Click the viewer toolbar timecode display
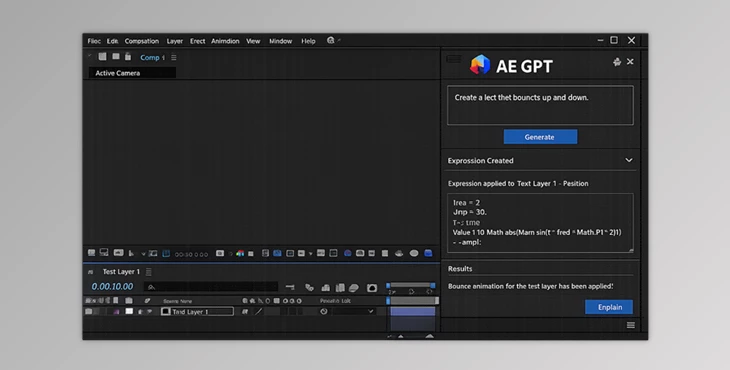This screenshot has width=730, height=370. pyautogui.click(x=191, y=254)
